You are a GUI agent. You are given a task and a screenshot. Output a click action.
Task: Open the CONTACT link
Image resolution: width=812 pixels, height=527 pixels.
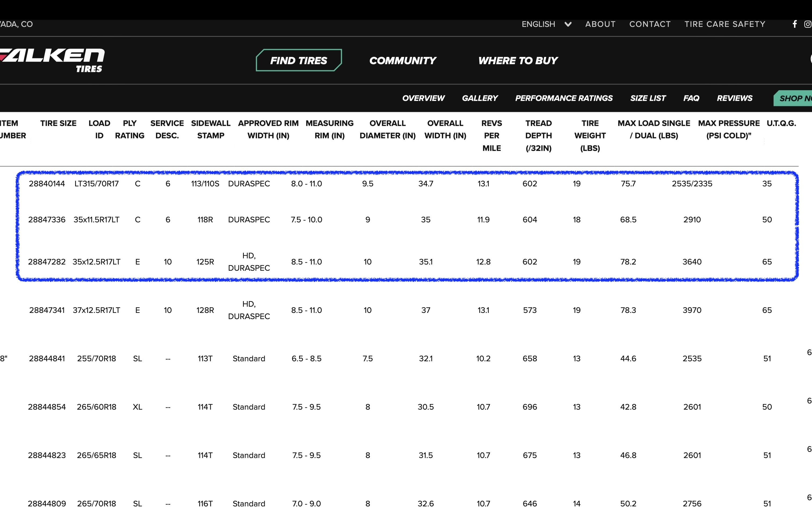650,24
